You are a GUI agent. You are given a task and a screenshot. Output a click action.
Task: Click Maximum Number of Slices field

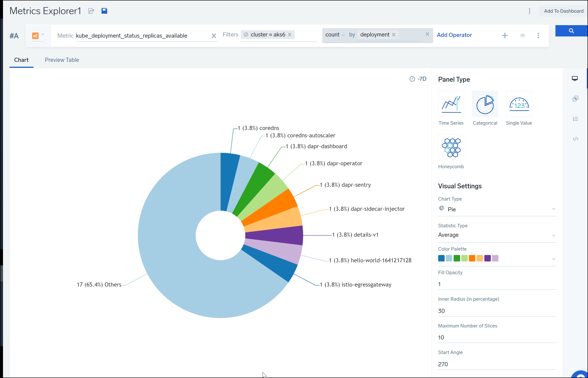click(x=497, y=337)
